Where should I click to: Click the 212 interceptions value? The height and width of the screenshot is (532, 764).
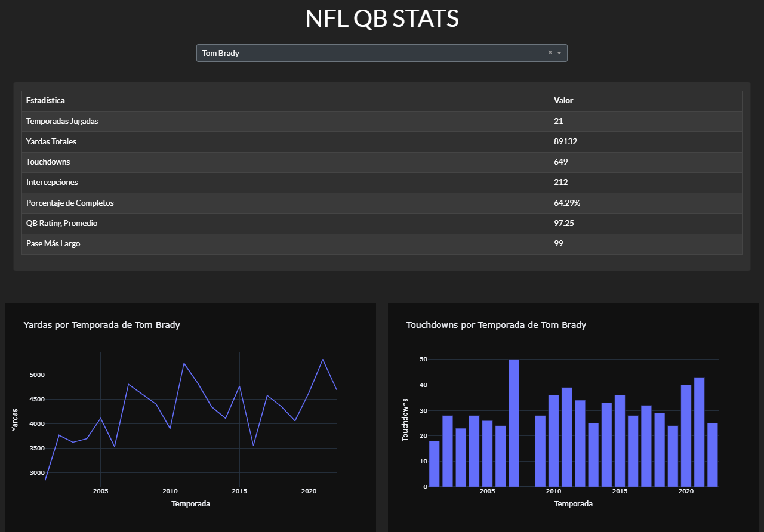[x=561, y=182]
